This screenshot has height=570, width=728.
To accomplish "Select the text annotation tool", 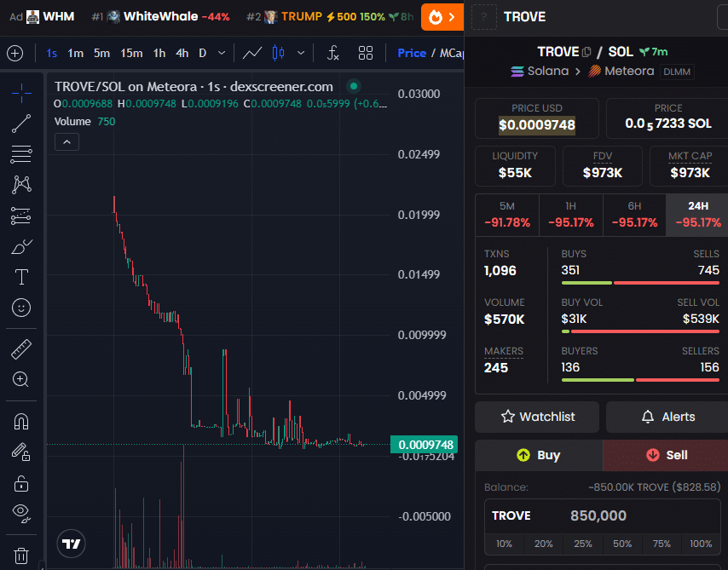I will pos(21,277).
